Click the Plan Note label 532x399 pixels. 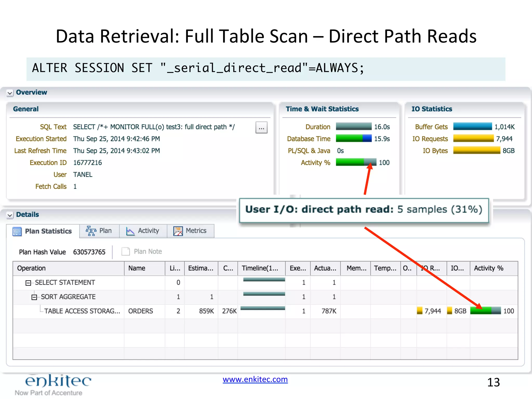point(148,251)
